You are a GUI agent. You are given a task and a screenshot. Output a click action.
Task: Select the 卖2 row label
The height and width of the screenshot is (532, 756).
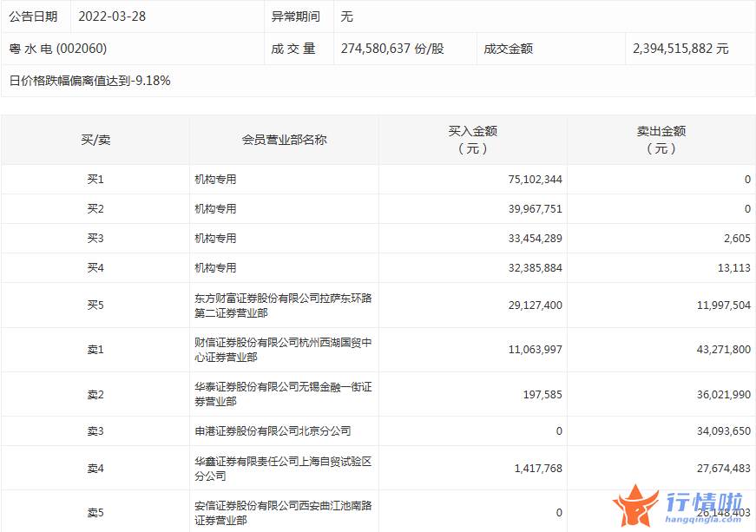point(95,395)
